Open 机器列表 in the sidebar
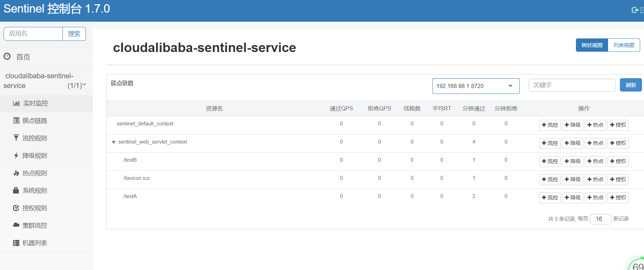Image resolution: width=644 pixels, height=270 pixels. point(46,243)
